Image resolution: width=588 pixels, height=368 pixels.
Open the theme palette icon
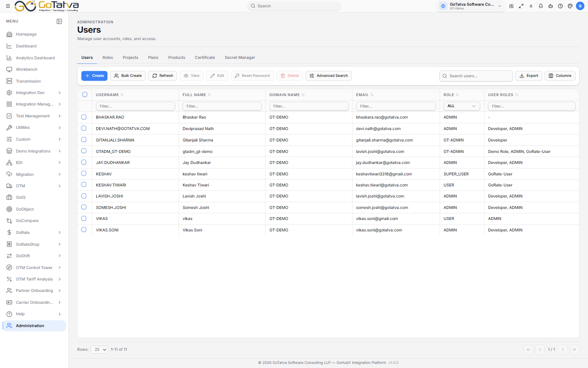tap(570, 6)
